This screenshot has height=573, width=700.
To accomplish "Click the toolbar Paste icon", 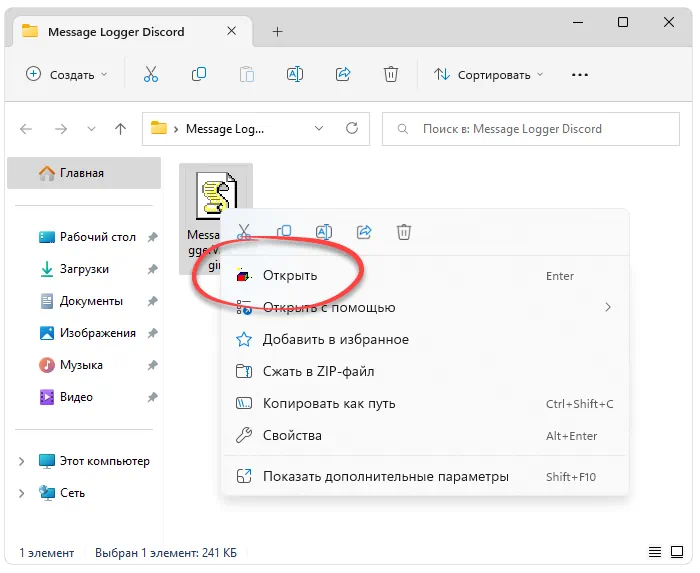I will (x=247, y=74).
